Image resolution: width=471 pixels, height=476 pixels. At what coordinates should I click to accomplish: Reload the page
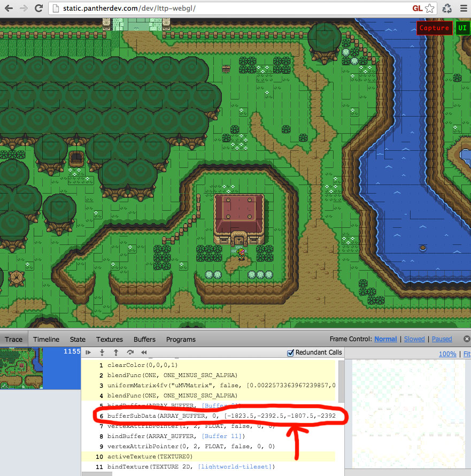(x=38, y=8)
